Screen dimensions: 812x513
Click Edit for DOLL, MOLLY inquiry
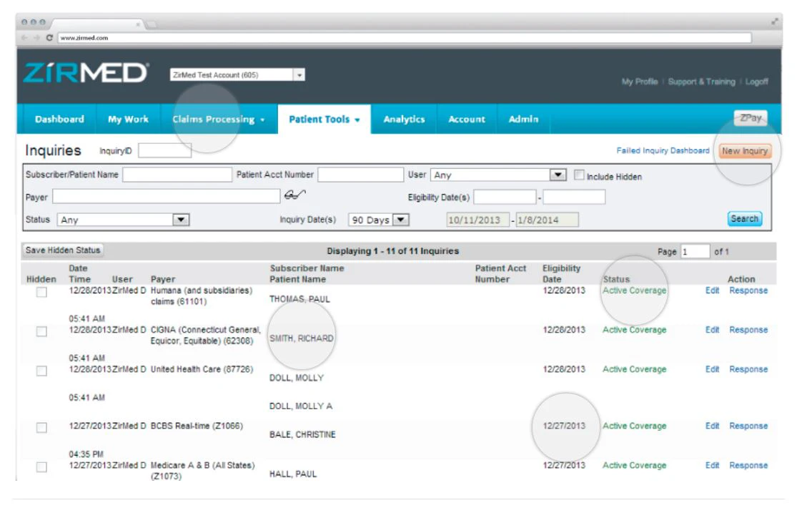(712, 369)
